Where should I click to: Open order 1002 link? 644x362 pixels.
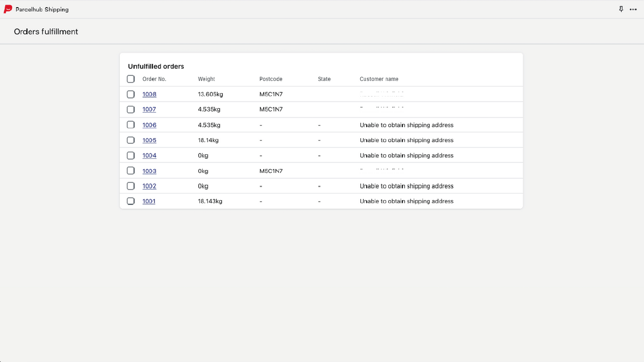click(149, 186)
